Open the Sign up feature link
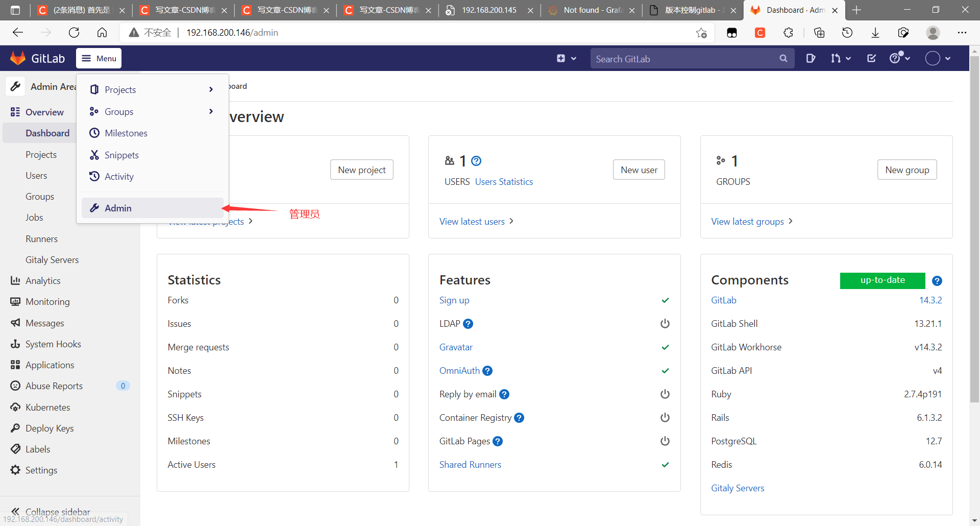 [x=454, y=300]
